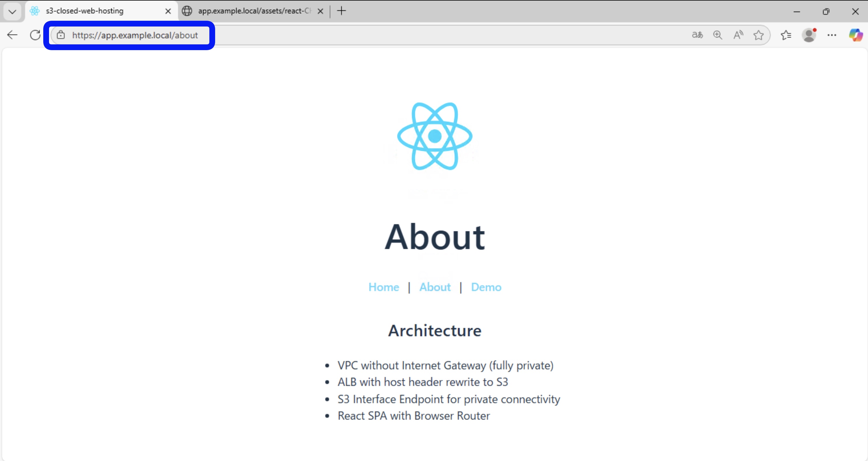Viewport: 868px width, 461px height.
Task: Click the About navigation link
Action: pos(435,287)
